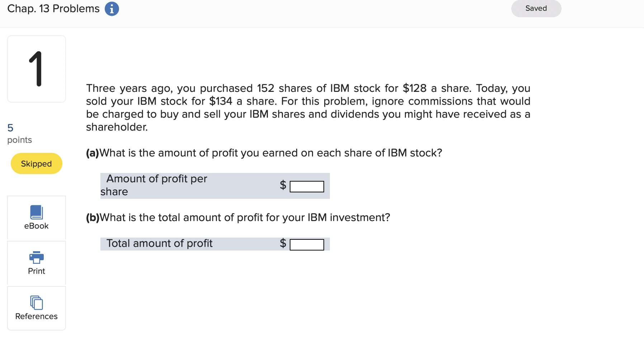644x351 pixels.
Task: Focus the profit per share input field
Action: pos(307,187)
